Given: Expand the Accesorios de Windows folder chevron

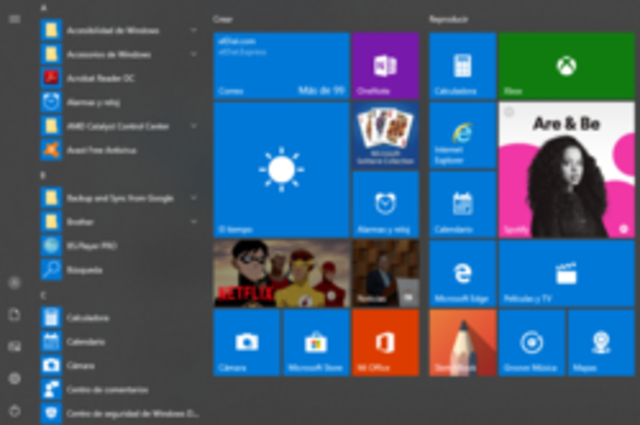Looking at the screenshot, I should [194, 54].
